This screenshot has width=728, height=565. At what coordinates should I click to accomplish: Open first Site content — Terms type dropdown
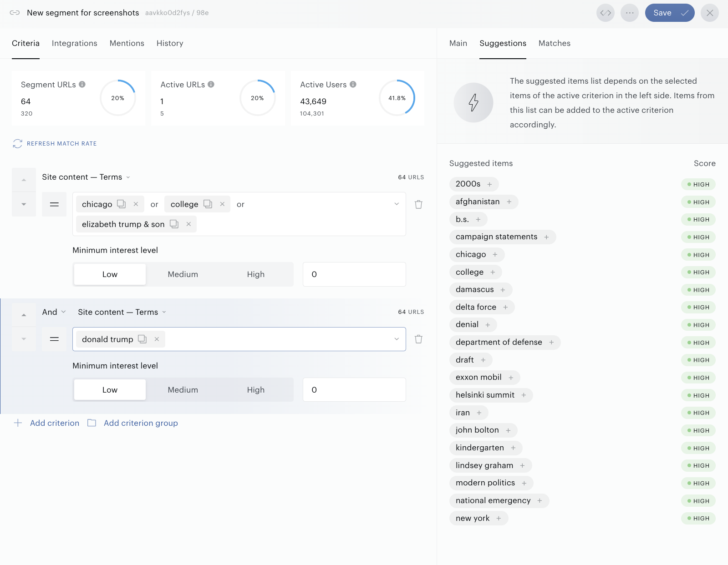[86, 177]
